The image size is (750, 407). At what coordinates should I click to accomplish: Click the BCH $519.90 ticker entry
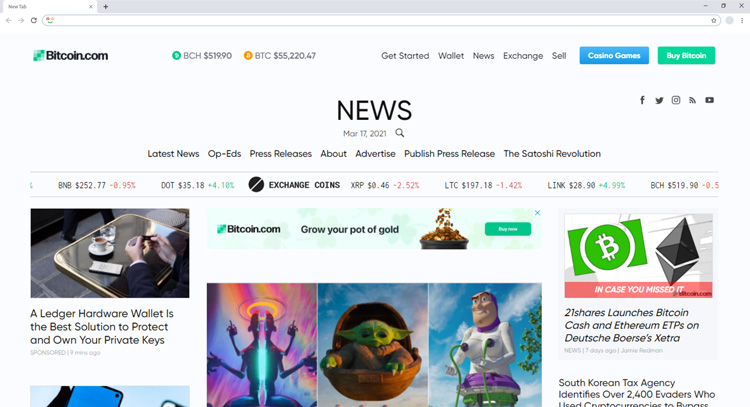[684, 185]
